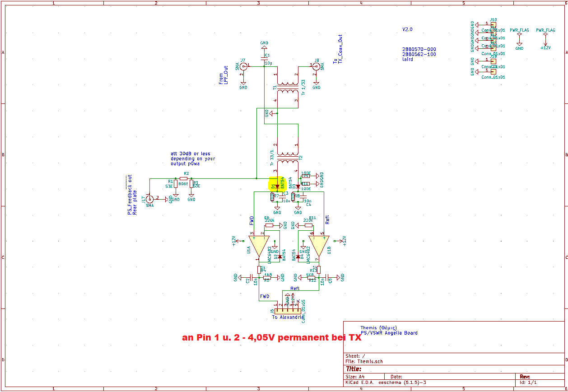The height and width of the screenshot is (392, 568).
Task: Select the J17 SMA connector symbol
Action: click(149, 198)
